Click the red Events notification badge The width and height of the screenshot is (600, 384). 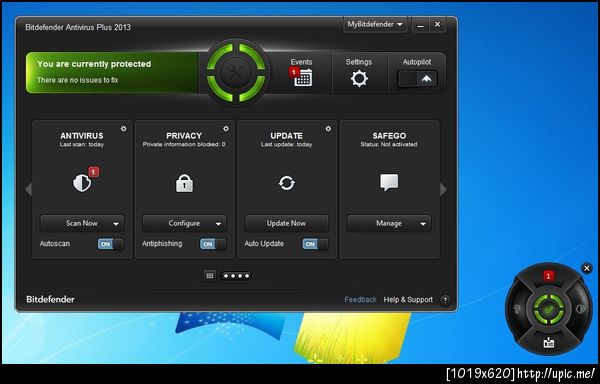point(294,72)
